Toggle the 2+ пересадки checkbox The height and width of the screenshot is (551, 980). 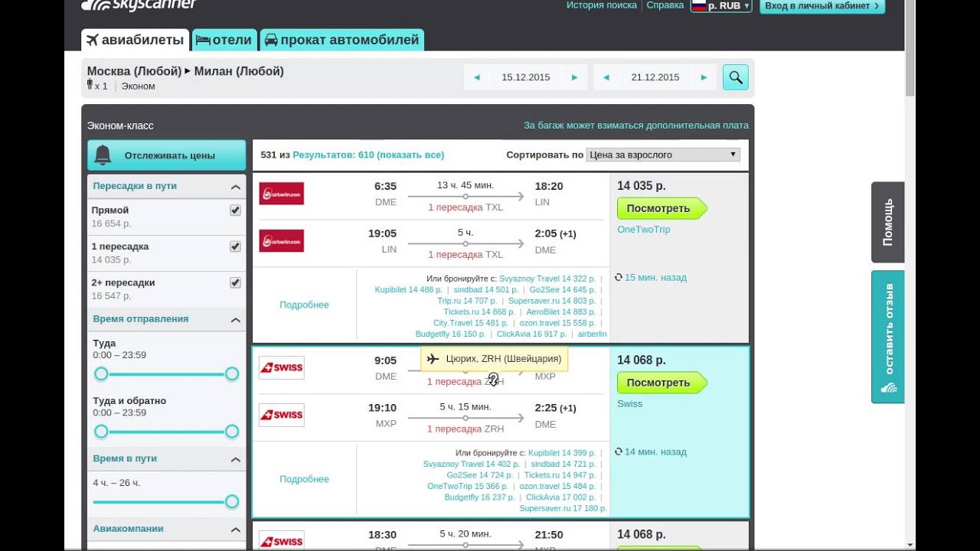click(x=235, y=282)
